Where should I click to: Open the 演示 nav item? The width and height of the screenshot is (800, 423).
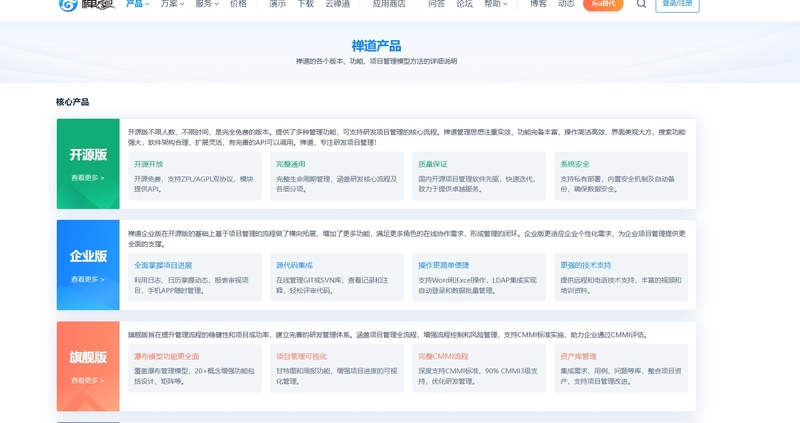[x=278, y=4]
